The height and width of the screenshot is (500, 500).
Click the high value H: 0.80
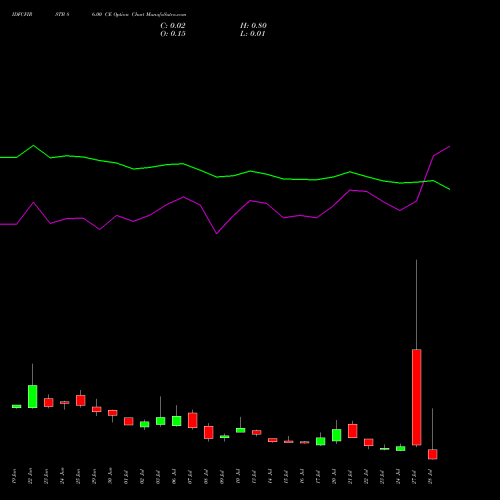[253, 26]
